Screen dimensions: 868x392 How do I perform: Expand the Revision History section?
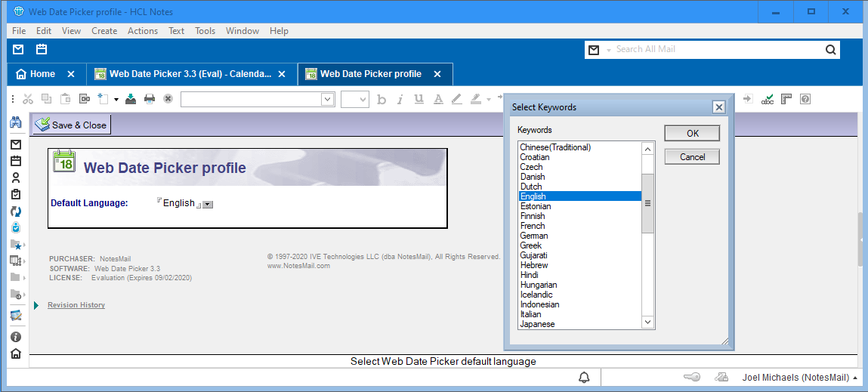pyautogui.click(x=36, y=305)
